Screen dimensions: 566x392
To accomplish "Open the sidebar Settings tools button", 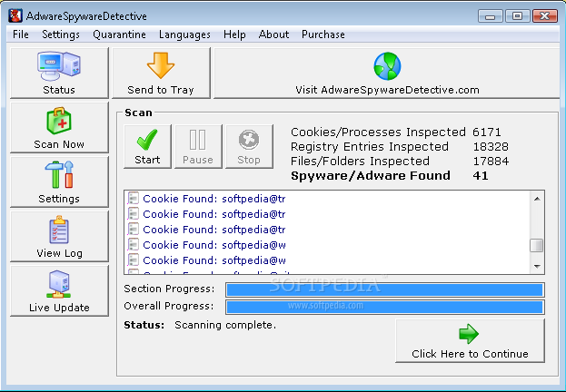I will (x=59, y=181).
